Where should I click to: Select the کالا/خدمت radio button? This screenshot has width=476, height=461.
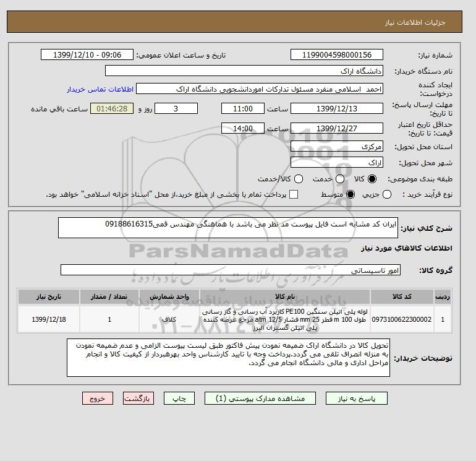coord(299,179)
